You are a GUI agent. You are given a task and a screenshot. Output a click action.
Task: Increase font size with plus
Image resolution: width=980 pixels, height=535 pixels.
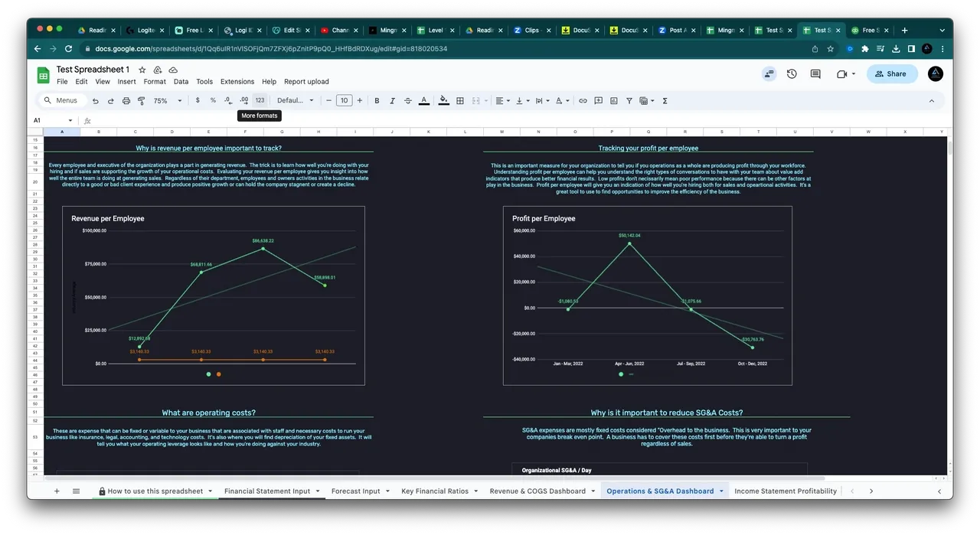[360, 100]
